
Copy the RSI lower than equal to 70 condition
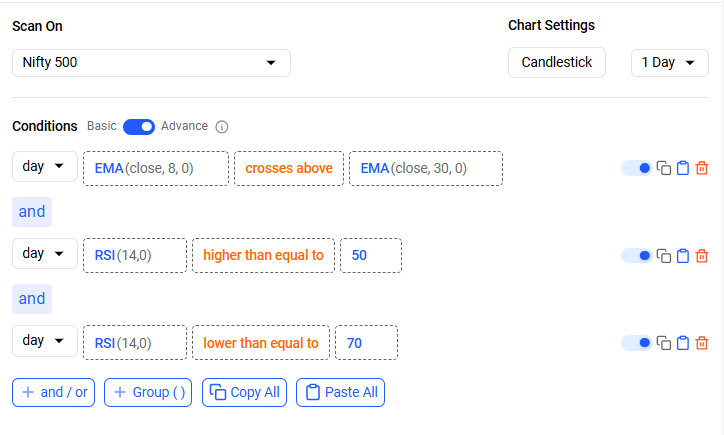click(x=664, y=343)
